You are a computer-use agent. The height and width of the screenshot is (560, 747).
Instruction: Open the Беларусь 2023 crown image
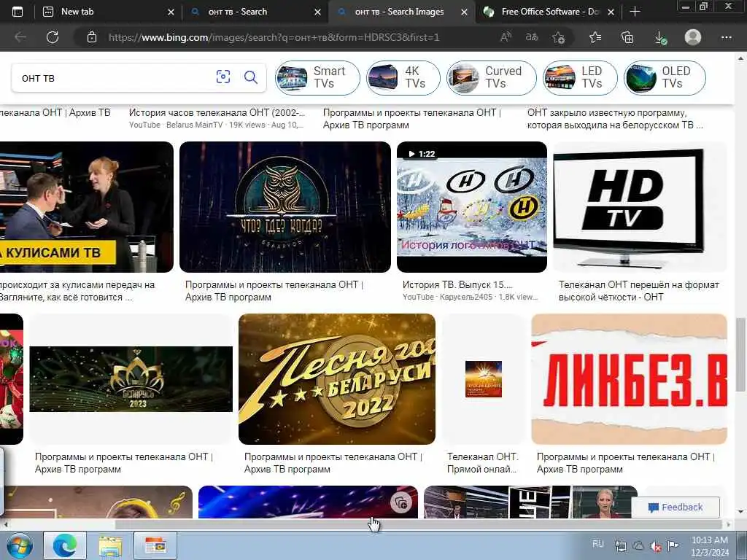[131, 379]
